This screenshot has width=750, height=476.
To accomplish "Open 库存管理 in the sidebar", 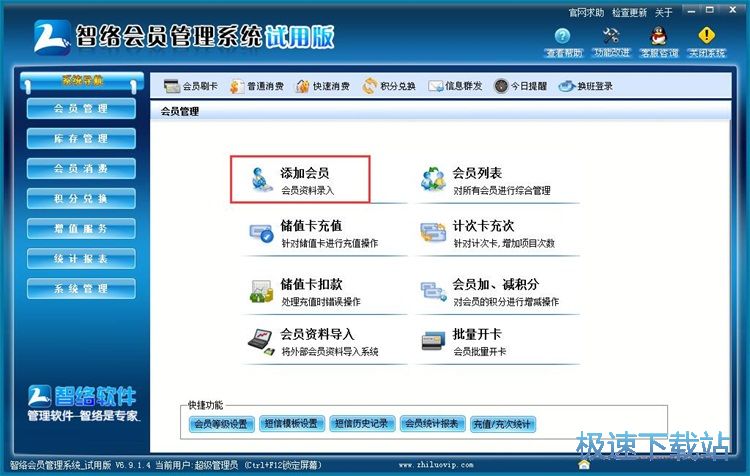I will click(x=81, y=139).
